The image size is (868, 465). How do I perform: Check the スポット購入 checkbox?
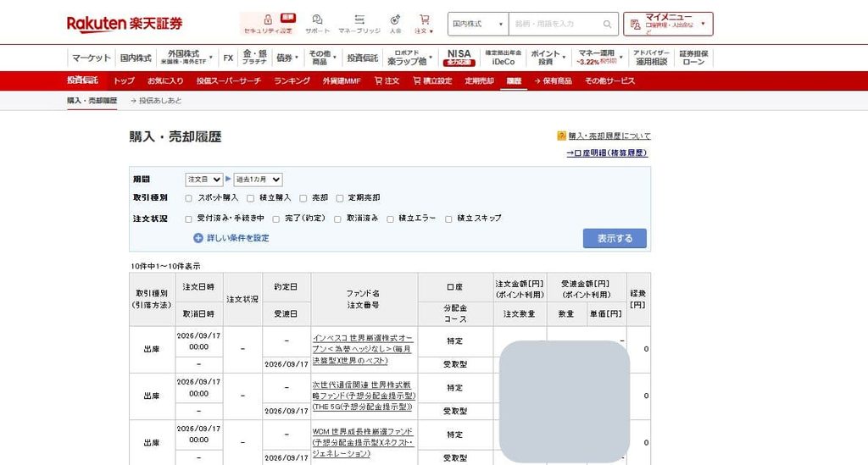[x=189, y=198]
